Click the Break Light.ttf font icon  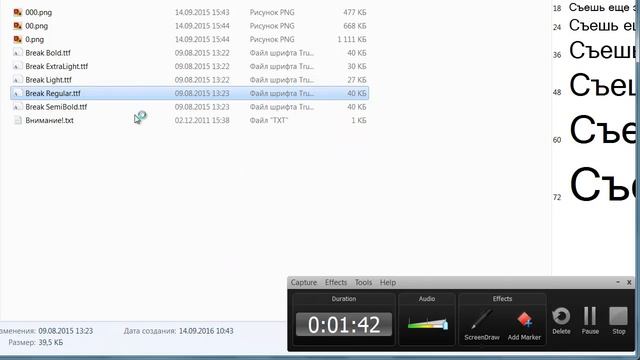coord(17,80)
